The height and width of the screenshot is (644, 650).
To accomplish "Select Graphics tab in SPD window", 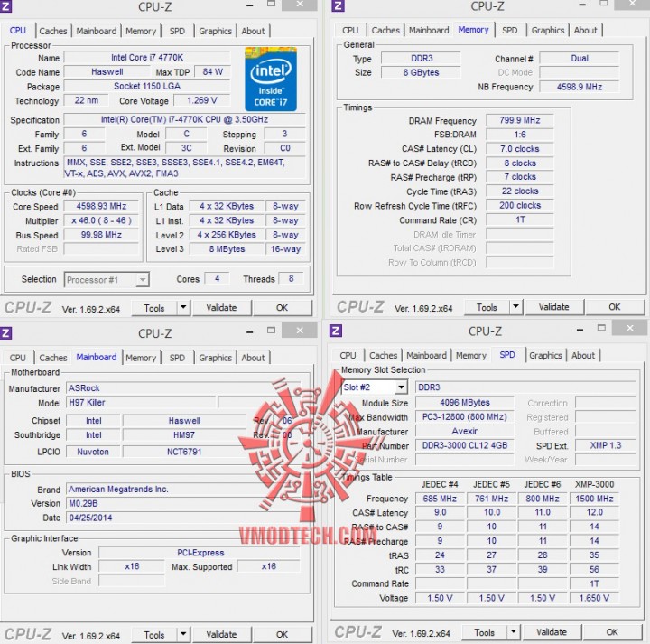I will tap(545, 355).
